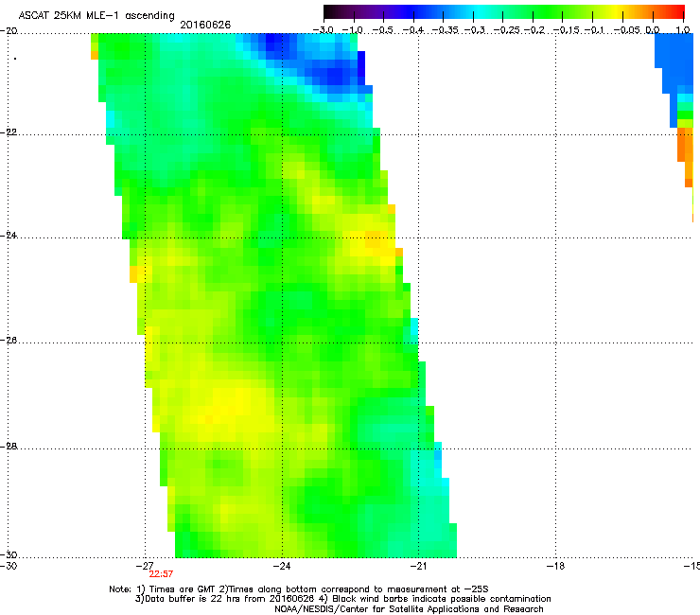Click the -0.15 color scale label
Viewport: 700px width, 615px height.
coord(567,30)
